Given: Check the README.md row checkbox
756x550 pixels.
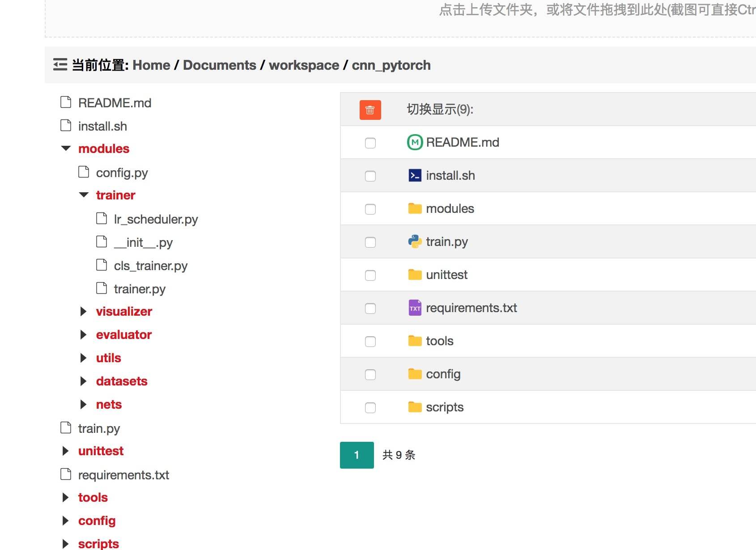Looking at the screenshot, I should coord(370,143).
